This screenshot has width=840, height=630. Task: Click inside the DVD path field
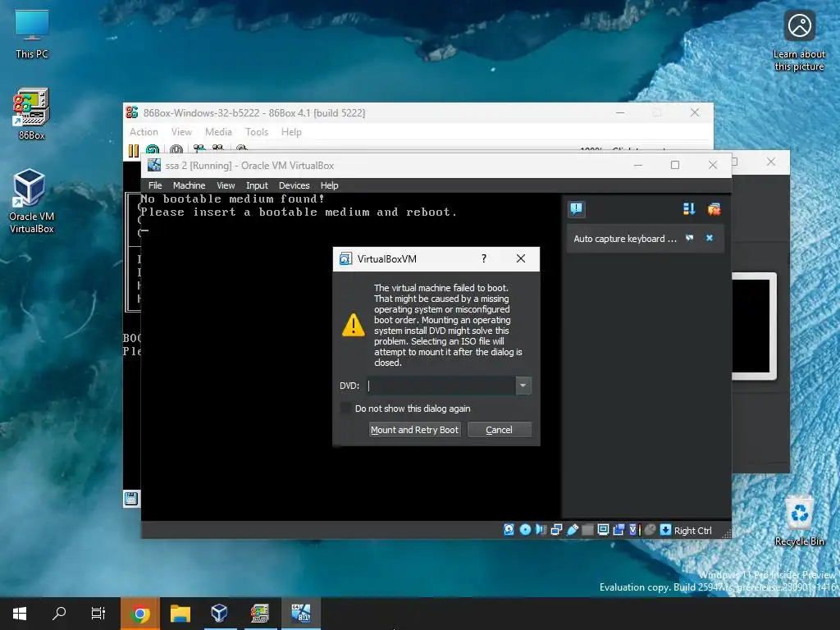441,386
